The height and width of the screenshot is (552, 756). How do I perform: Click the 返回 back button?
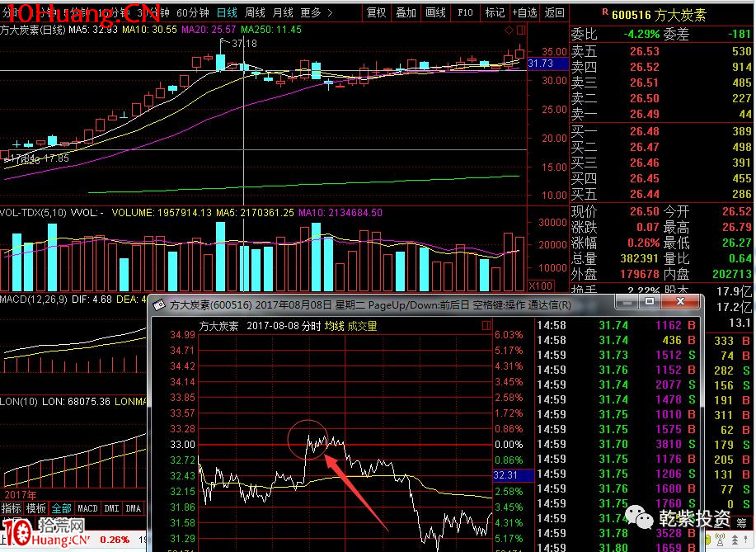coord(554,13)
